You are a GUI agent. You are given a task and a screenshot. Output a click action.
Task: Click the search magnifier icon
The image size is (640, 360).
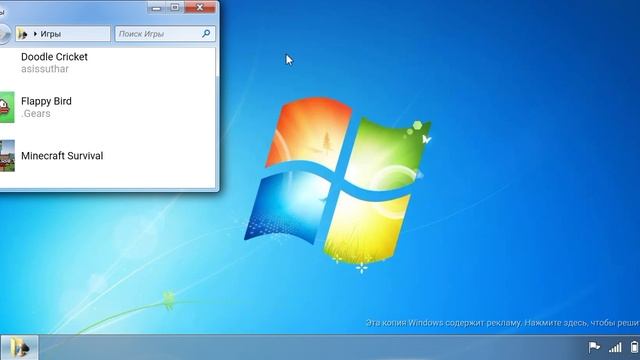(206, 33)
